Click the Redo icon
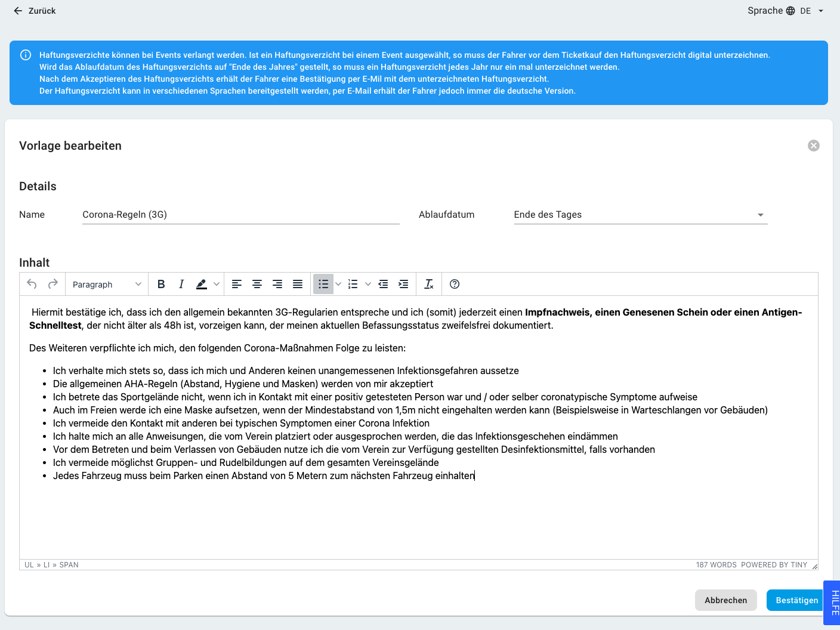Viewport: 840px width, 630px height. pyautogui.click(x=52, y=284)
